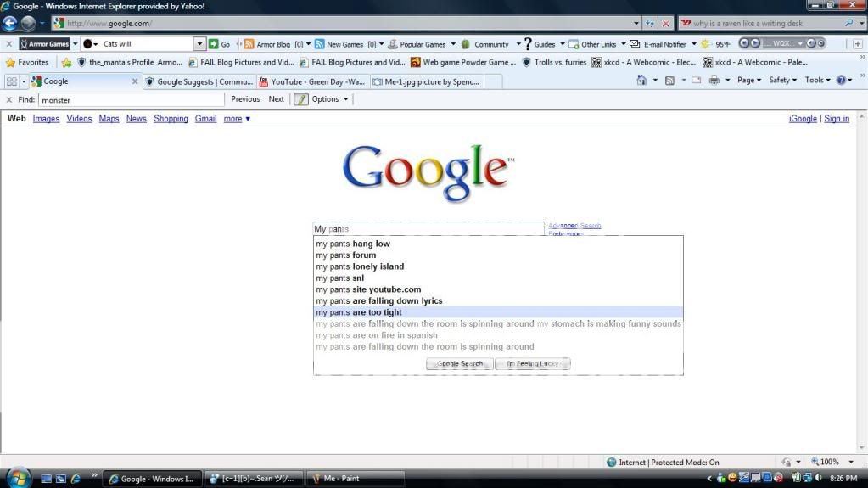Expand Google's more menu
868x488 pixels.
click(x=237, y=119)
